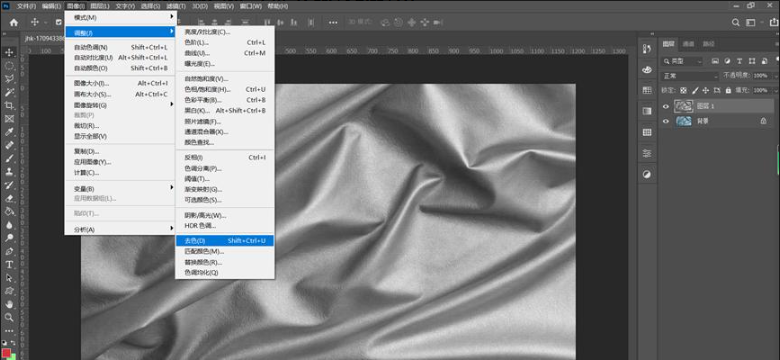
Task: Select the Crop tool
Action: (9, 105)
